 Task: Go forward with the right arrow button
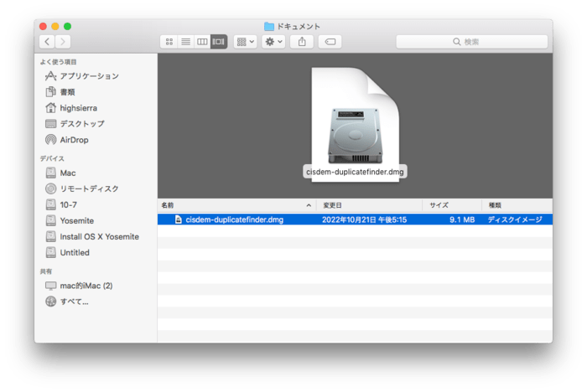tap(63, 42)
